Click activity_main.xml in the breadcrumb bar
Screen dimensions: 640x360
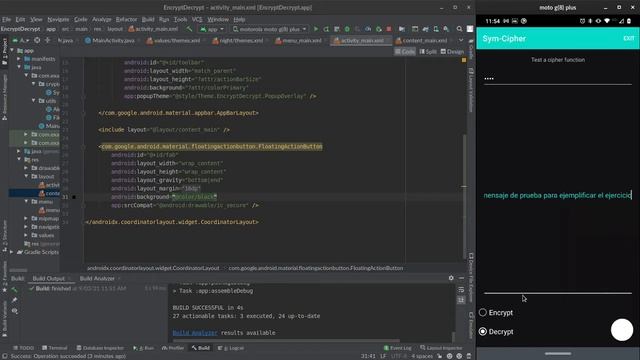(154, 29)
